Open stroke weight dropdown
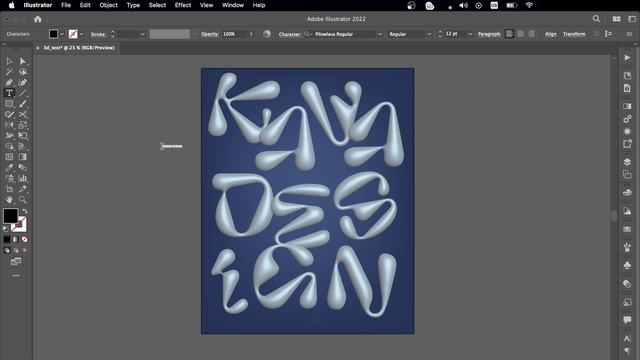The width and height of the screenshot is (640, 360). click(x=142, y=34)
